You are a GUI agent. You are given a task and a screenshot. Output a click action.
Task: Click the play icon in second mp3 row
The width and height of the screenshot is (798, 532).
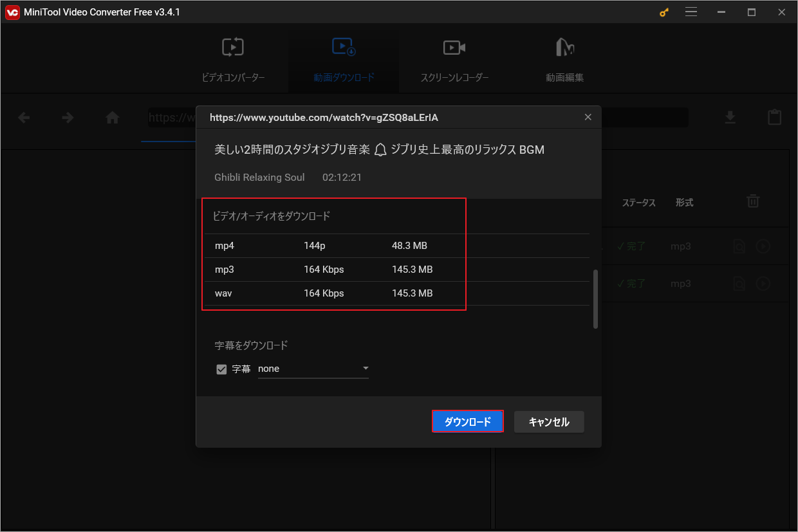pos(763,284)
